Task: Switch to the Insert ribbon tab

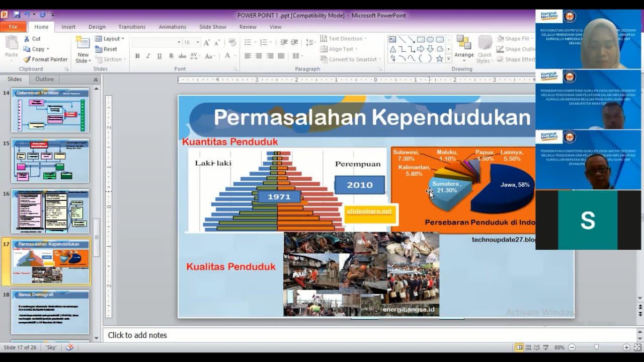Action: pos(68,27)
